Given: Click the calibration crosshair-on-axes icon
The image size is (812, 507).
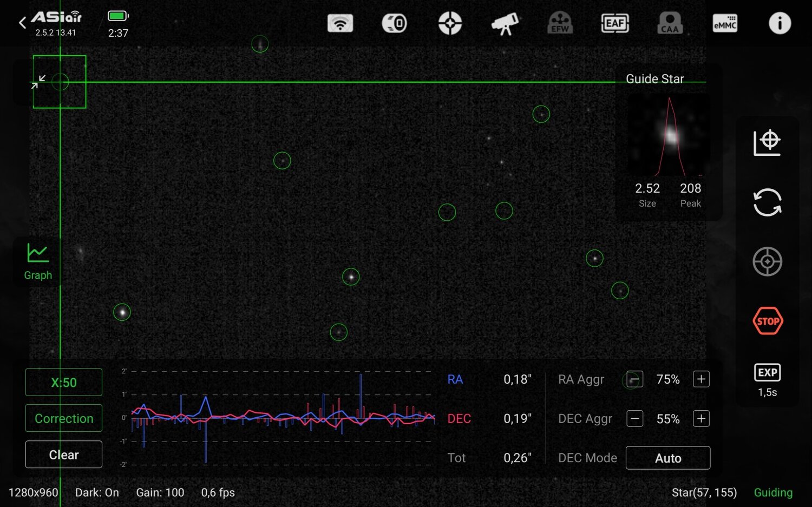Looking at the screenshot, I should coord(767,143).
